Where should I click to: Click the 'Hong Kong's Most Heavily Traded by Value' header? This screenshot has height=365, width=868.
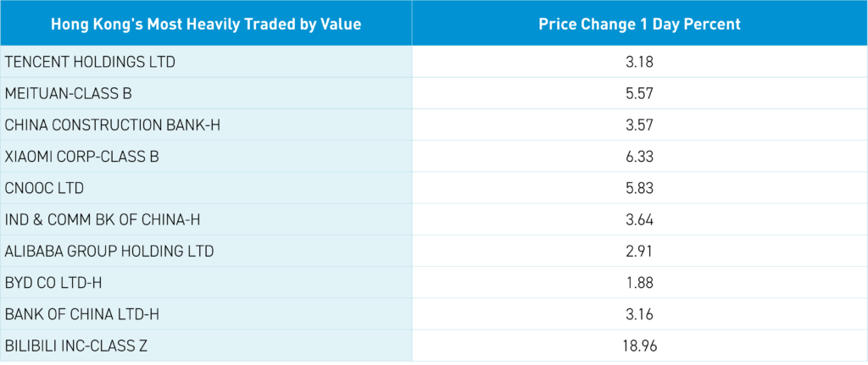(206, 24)
